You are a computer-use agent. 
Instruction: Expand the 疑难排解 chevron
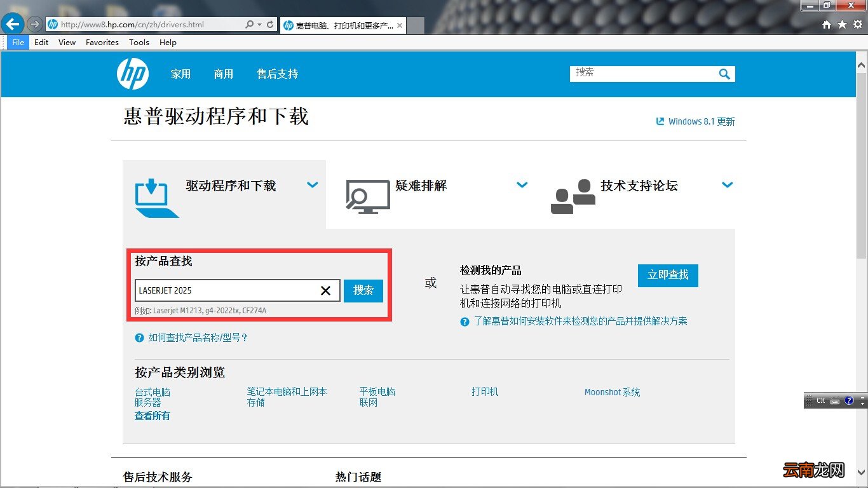tap(522, 185)
